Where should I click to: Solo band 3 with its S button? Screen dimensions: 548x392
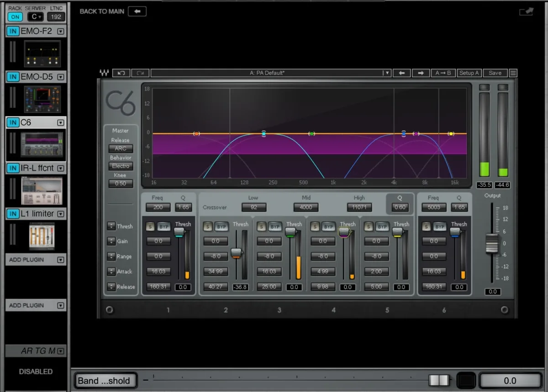coord(262,226)
